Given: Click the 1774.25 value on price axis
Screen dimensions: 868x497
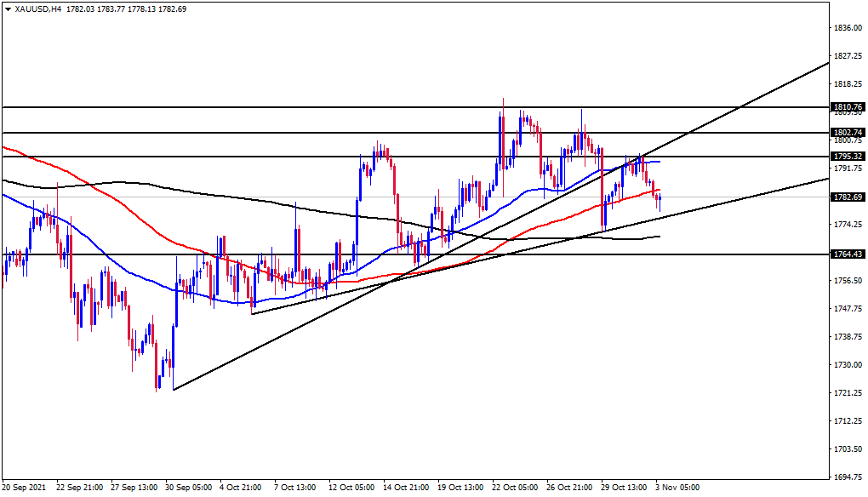Looking at the screenshot, I should 848,224.
